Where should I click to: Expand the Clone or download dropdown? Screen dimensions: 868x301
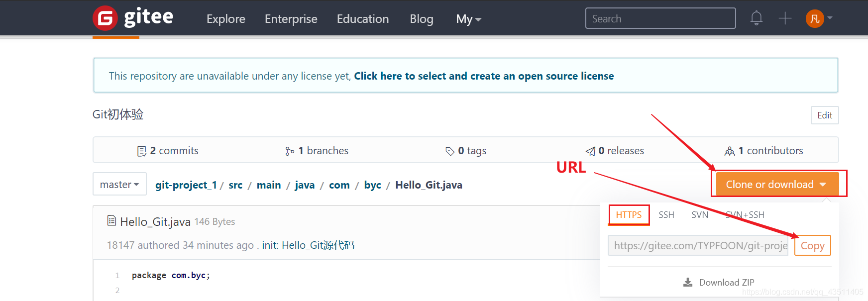point(776,185)
